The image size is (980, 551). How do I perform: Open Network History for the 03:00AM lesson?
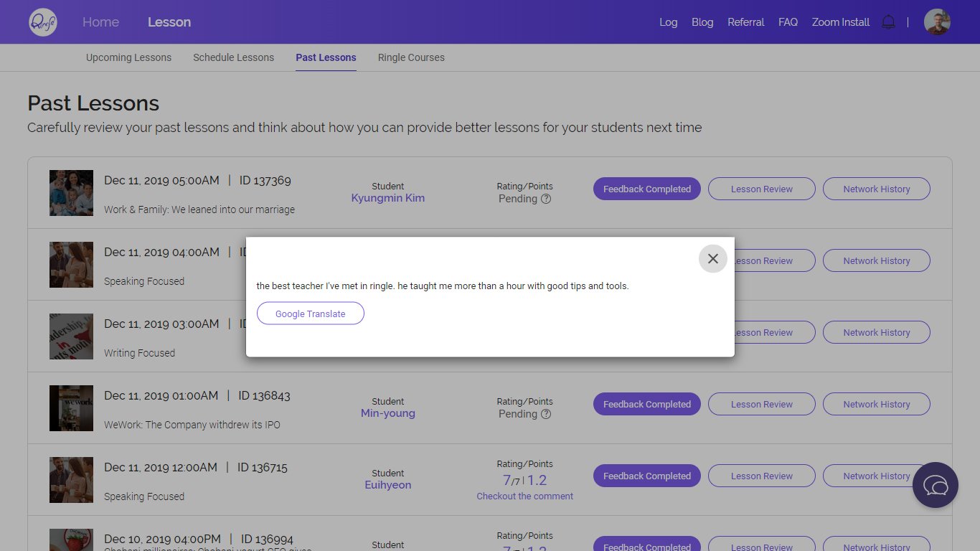(877, 332)
